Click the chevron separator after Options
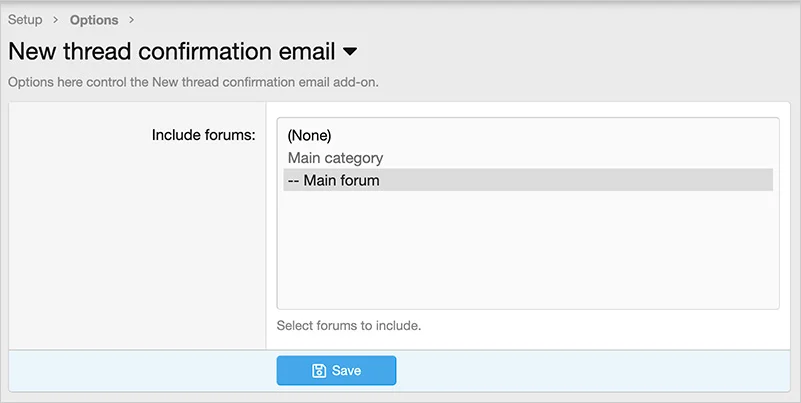The width and height of the screenshot is (801, 403). 131,20
